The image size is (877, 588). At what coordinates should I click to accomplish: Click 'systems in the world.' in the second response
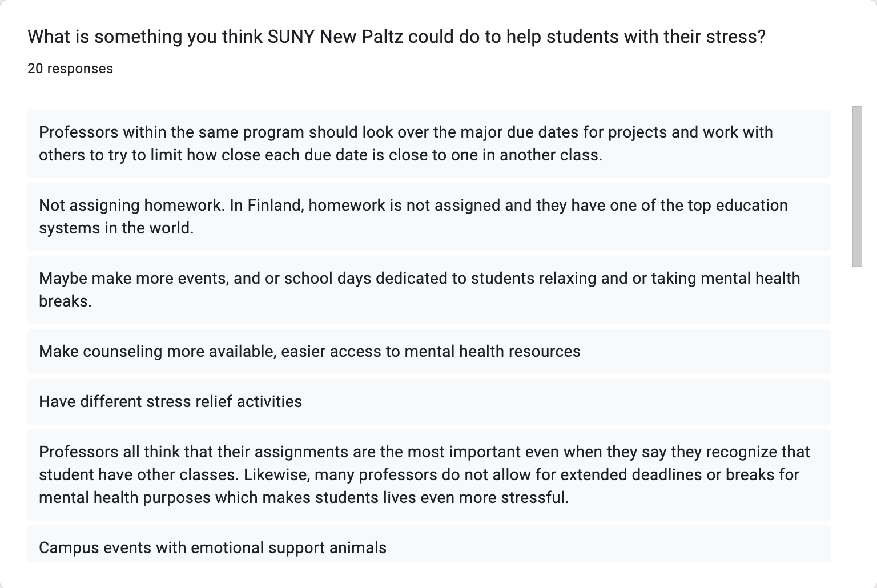(x=116, y=228)
